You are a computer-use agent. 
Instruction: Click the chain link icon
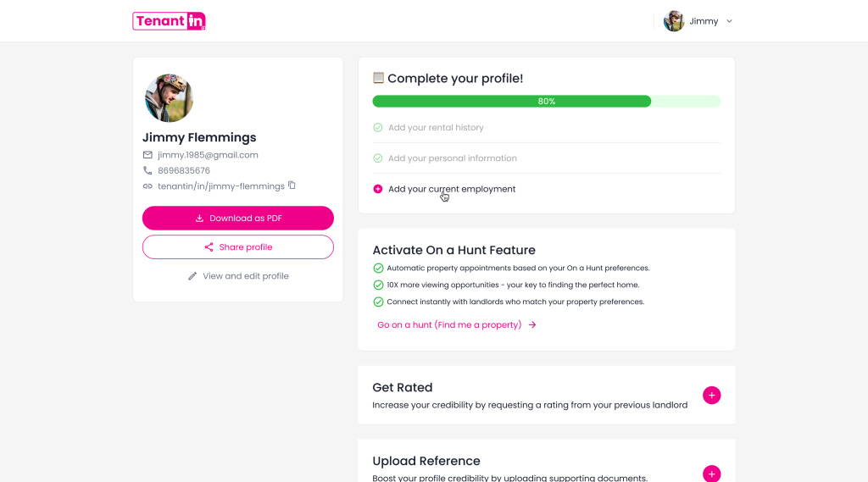click(x=147, y=186)
